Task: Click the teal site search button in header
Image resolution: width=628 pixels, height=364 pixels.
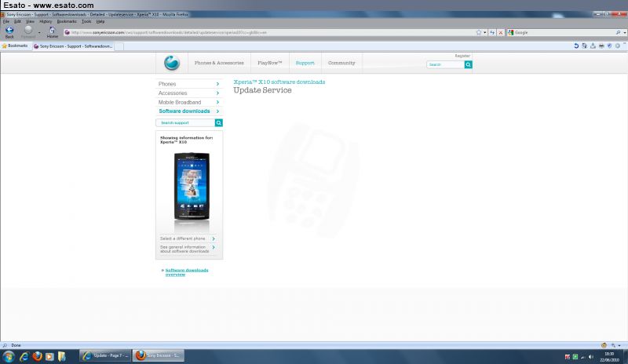Action: pyautogui.click(x=468, y=64)
